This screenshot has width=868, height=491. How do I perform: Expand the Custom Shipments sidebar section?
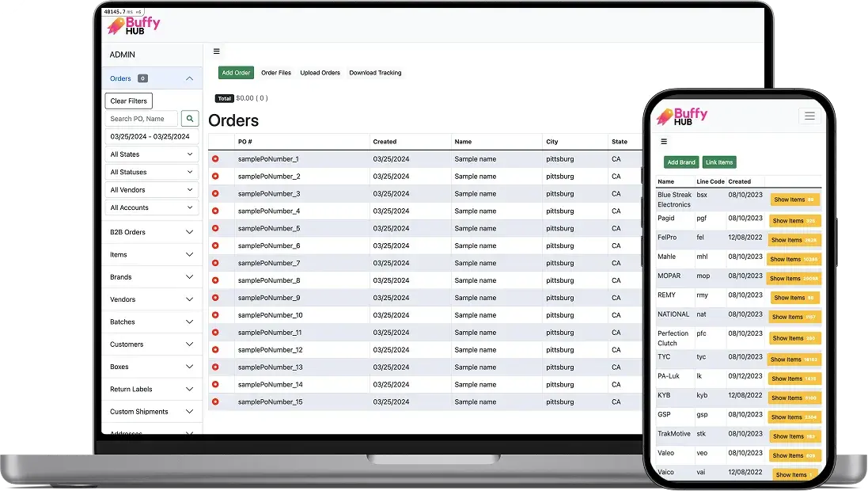click(x=152, y=412)
